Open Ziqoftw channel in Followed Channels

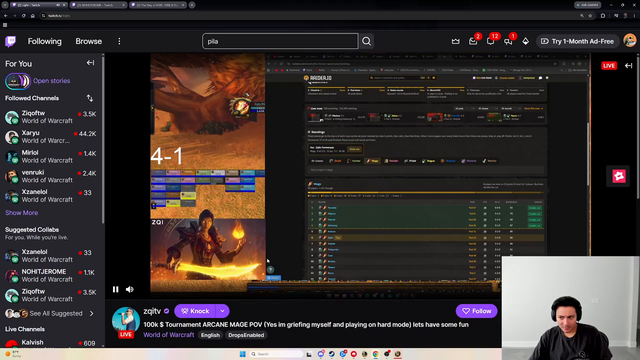(x=51, y=117)
